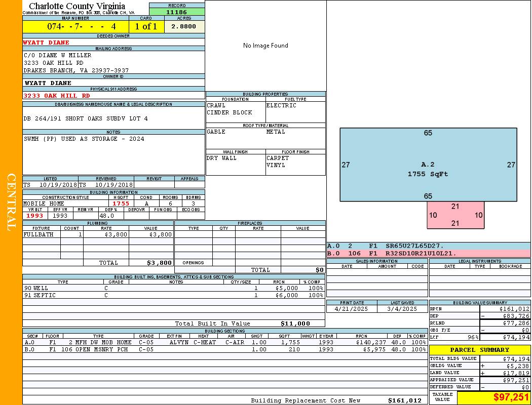
Task: Click the legal description DB 264/191 text
Action: (86, 118)
